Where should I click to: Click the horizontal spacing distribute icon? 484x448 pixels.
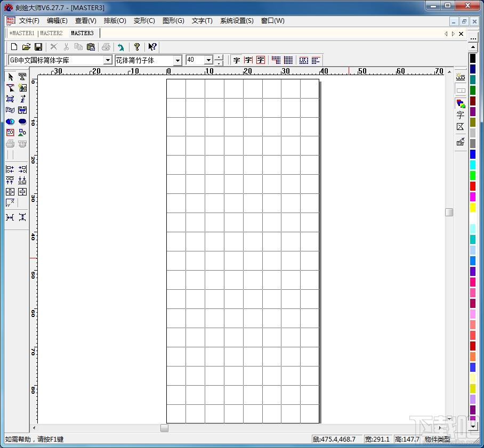[10, 217]
